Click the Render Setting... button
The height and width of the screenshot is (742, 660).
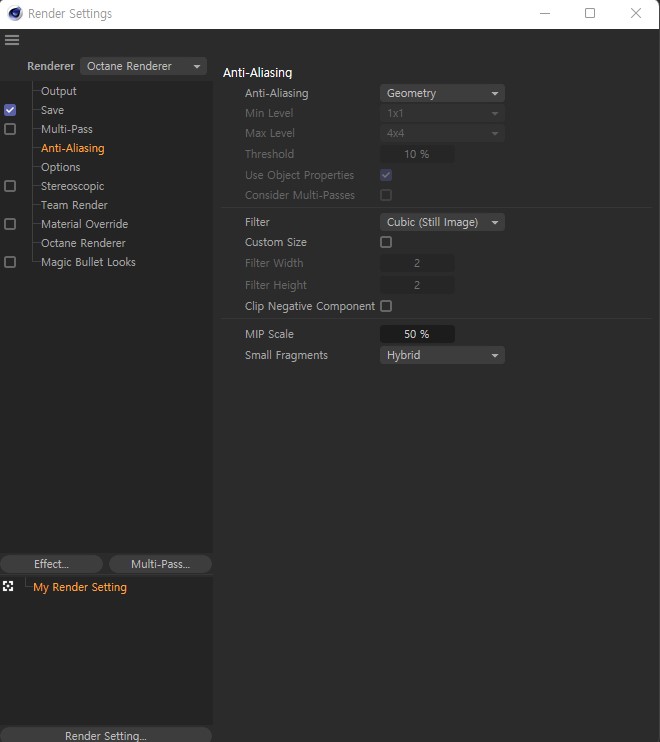click(x=106, y=735)
